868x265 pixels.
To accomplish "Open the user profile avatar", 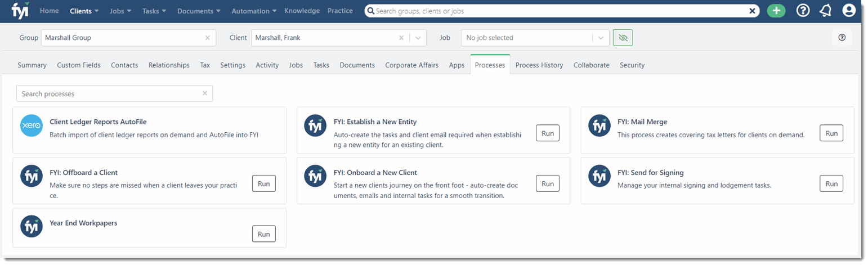I will coord(849,11).
